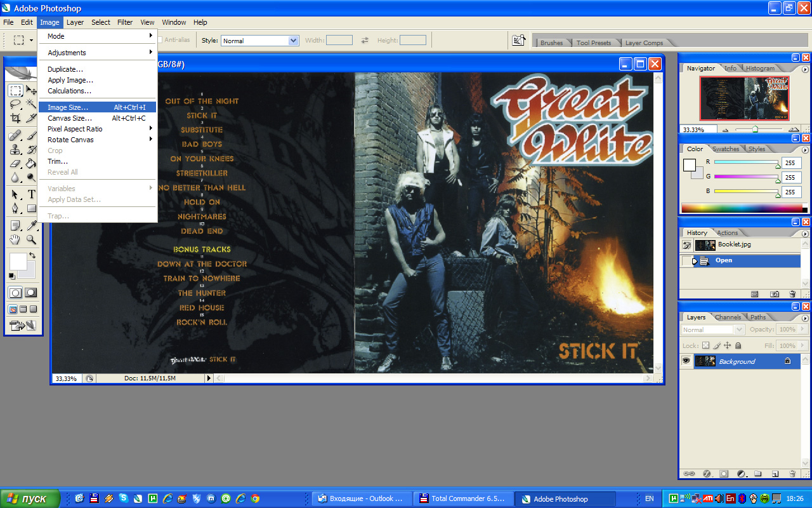Delete the layer with Layers panel trash icon
Viewport: 812px width, 508px height.
coord(792,474)
